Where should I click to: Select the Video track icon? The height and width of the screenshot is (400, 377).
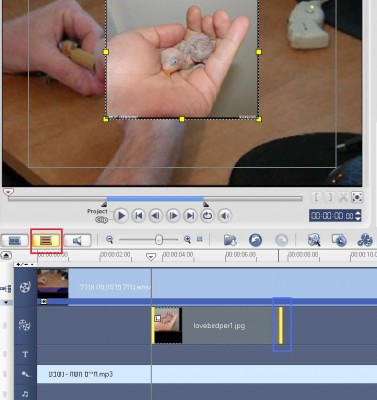[x=25, y=287]
